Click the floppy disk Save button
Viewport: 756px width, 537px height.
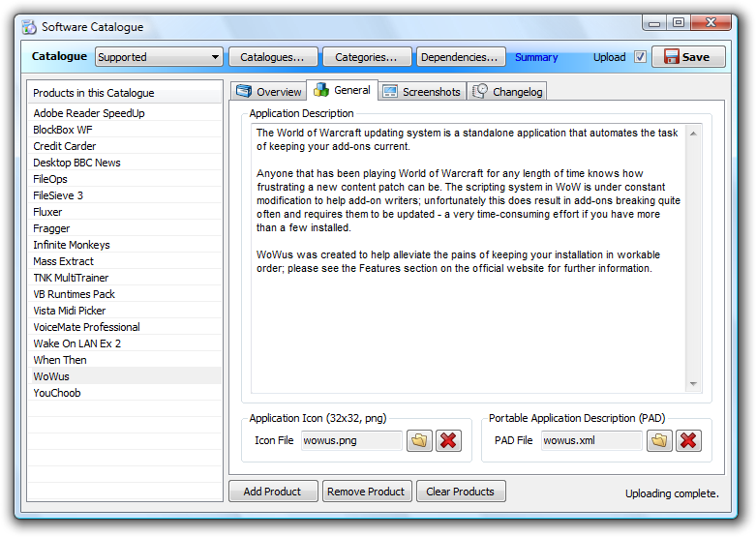688,57
